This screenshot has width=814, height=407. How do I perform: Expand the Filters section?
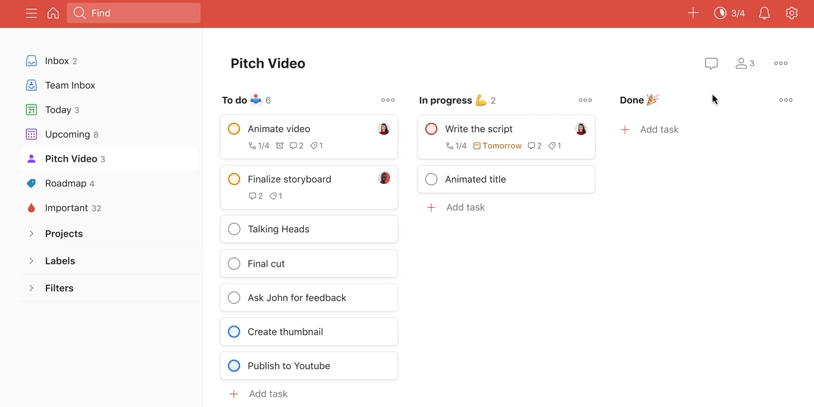coord(31,288)
